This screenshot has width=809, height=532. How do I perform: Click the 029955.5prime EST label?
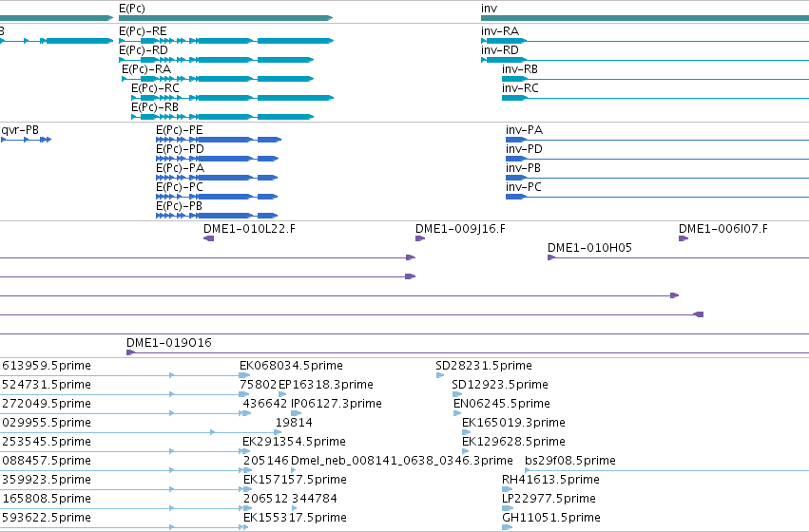pos(47,424)
